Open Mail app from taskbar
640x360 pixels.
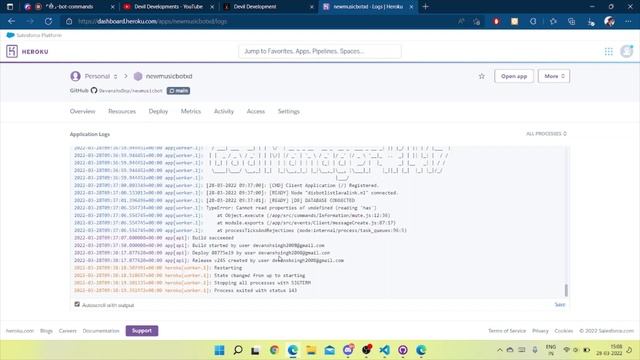click(329, 350)
